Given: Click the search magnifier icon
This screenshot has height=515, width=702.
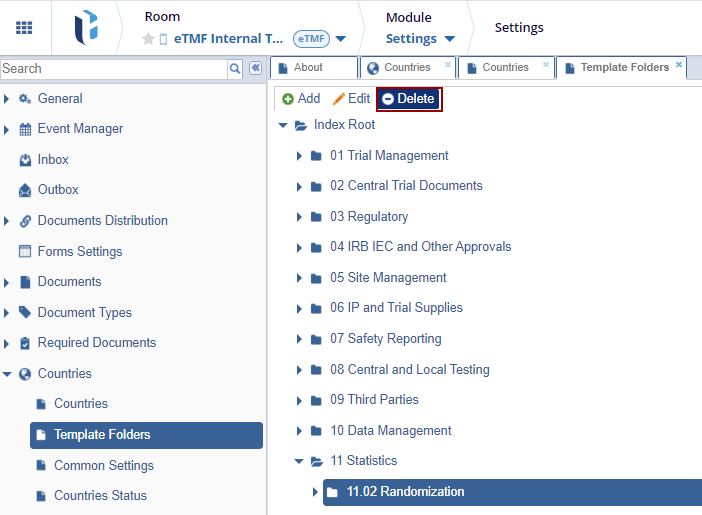Looking at the screenshot, I should point(235,68).
